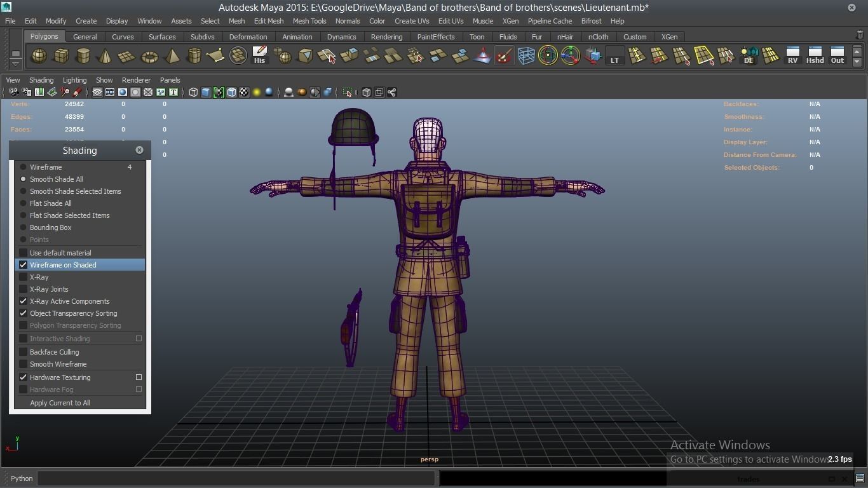Click the DE shelf icon
The image size is (868, 488).
[x=748, y=56]
